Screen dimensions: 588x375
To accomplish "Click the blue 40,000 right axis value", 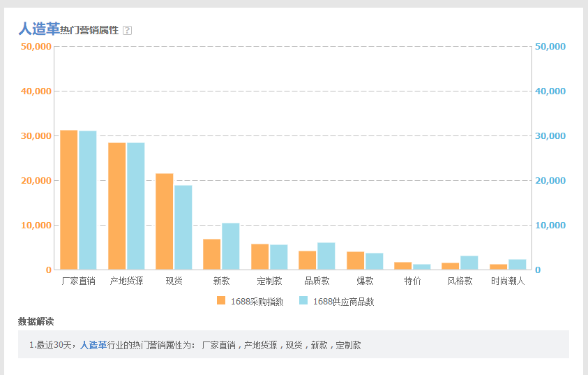I will (550, 91).
